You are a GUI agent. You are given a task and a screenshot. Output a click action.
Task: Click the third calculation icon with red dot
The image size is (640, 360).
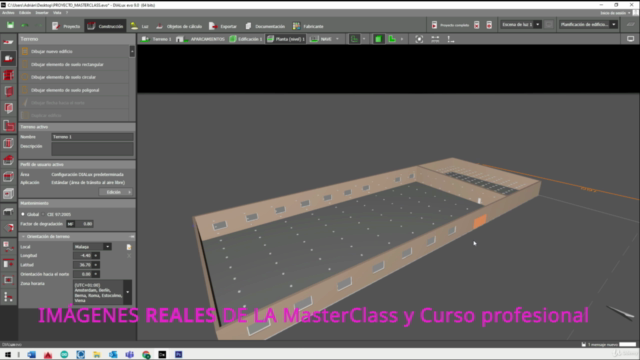[489, 25]
